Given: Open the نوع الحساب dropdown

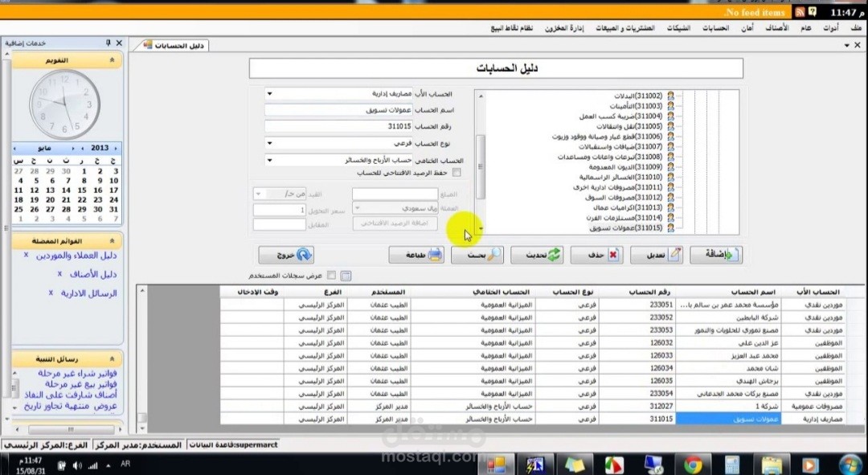Looking at the screenshot, I should [269, 143].
